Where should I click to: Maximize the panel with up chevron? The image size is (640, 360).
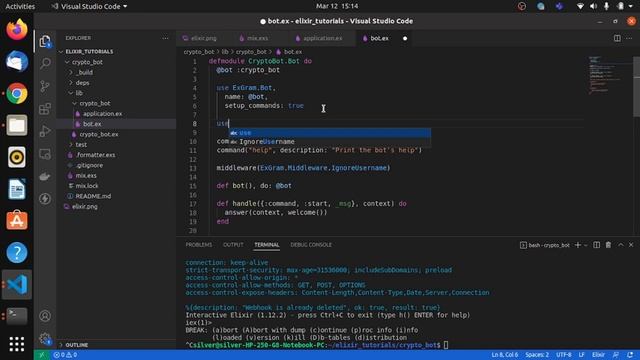pyautogui.click(x=620, y=245)
